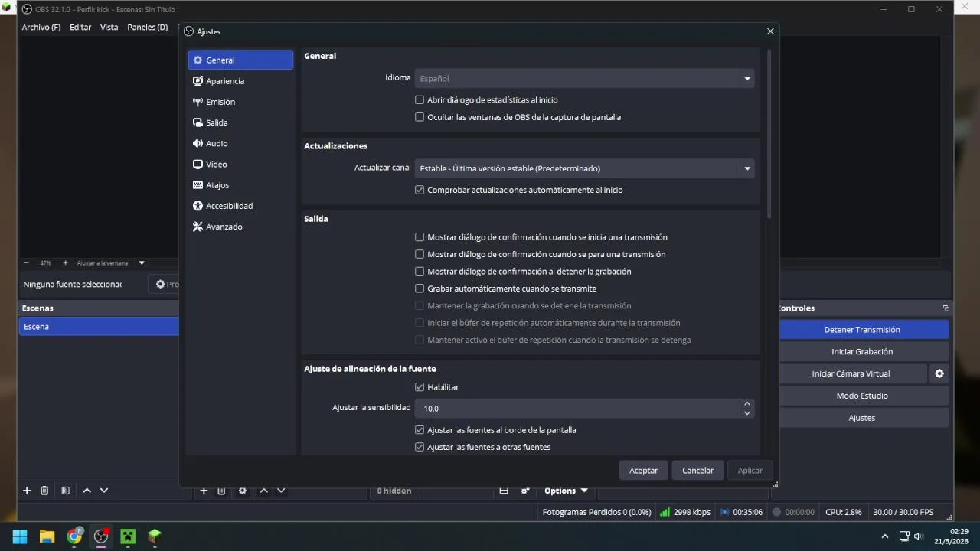Show hidden system tray icons
Image resolution: width=980 pixels, height=551 pixels.
point(885,536)
